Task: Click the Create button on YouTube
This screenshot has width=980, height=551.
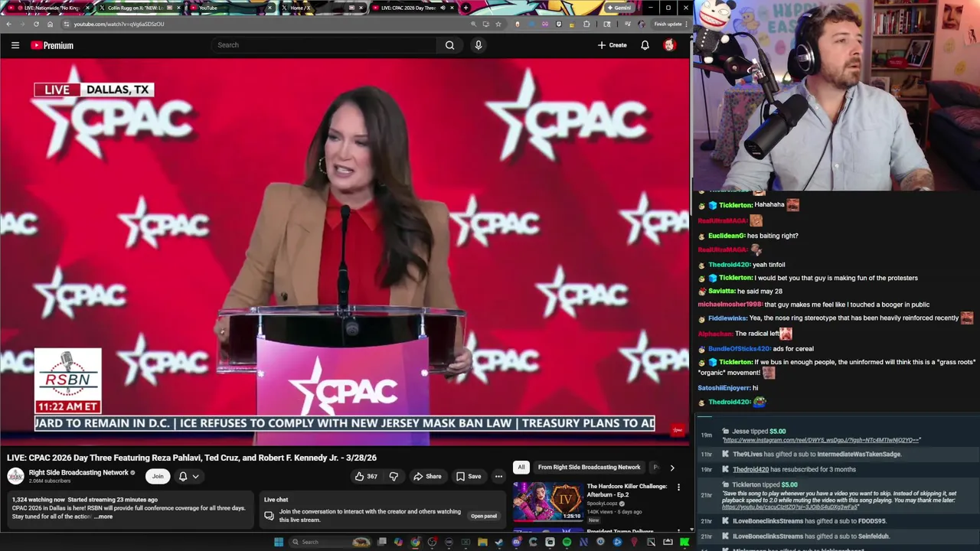Action: [612, 45]
